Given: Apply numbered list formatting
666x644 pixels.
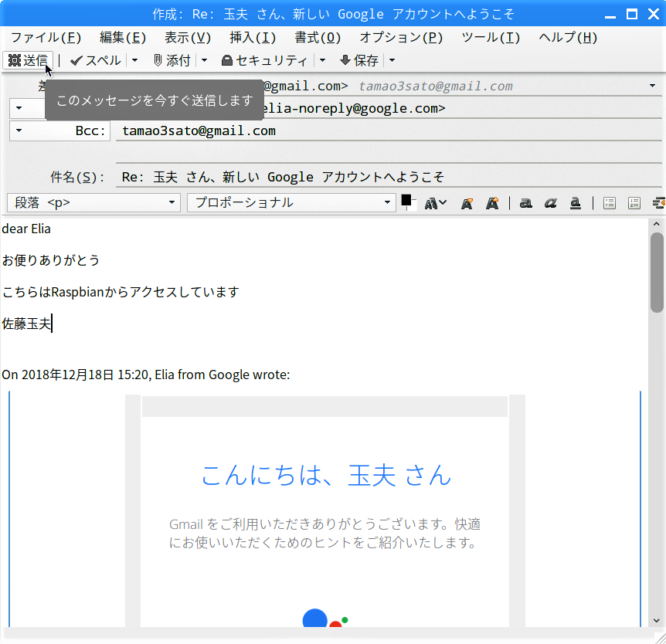Looking at the screenshot, I should 634,203.
